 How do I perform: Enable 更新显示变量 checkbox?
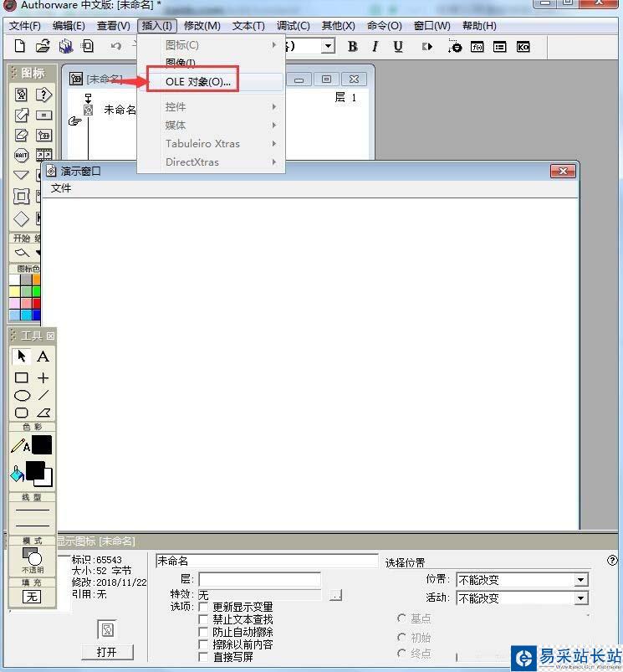tap(203, 607)
